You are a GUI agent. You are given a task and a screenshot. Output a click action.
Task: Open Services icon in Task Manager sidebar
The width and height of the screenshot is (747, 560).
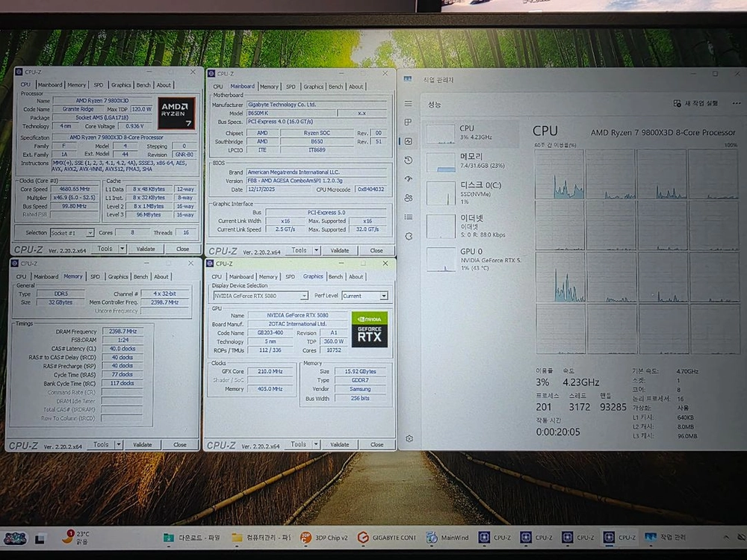pos(409,236)
